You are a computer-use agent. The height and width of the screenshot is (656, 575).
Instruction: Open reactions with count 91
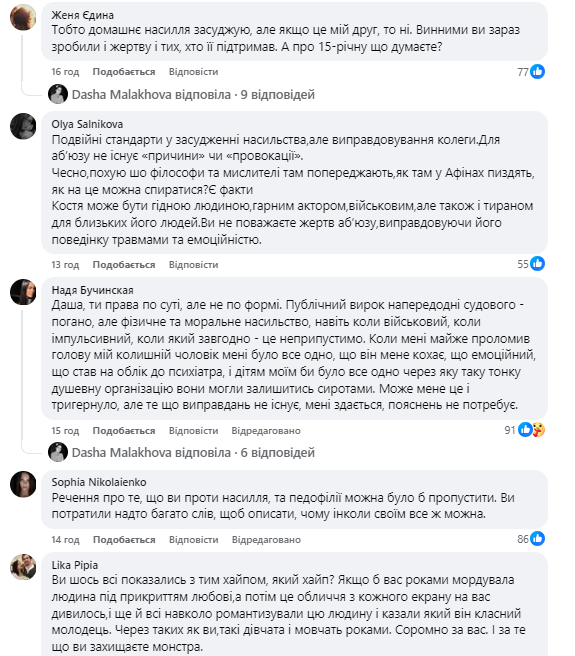tap(525, 430)
